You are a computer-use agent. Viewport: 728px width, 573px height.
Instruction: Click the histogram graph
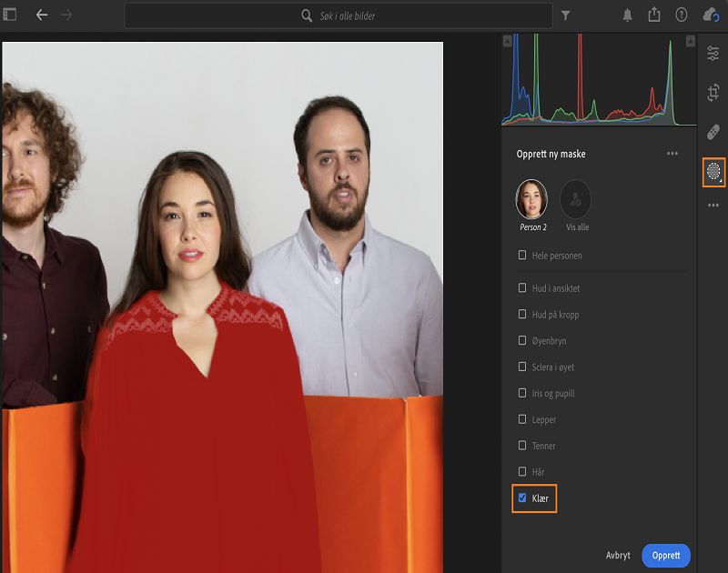[599, 80]
